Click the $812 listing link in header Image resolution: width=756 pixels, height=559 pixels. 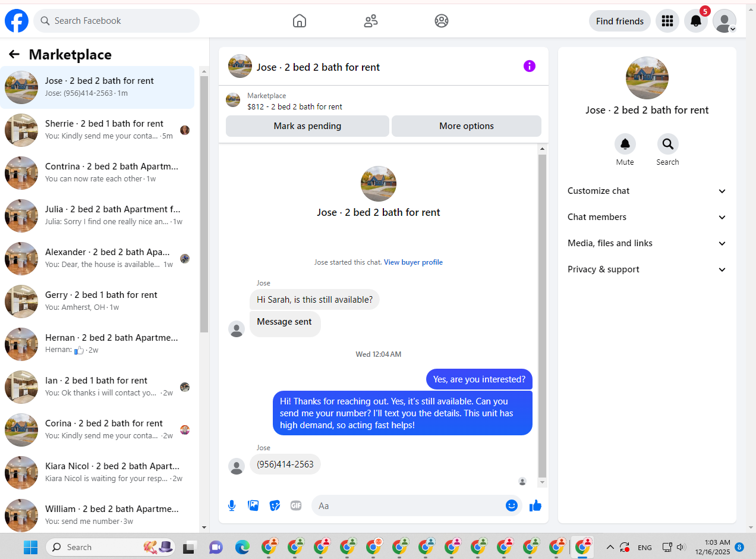[295, 107]
